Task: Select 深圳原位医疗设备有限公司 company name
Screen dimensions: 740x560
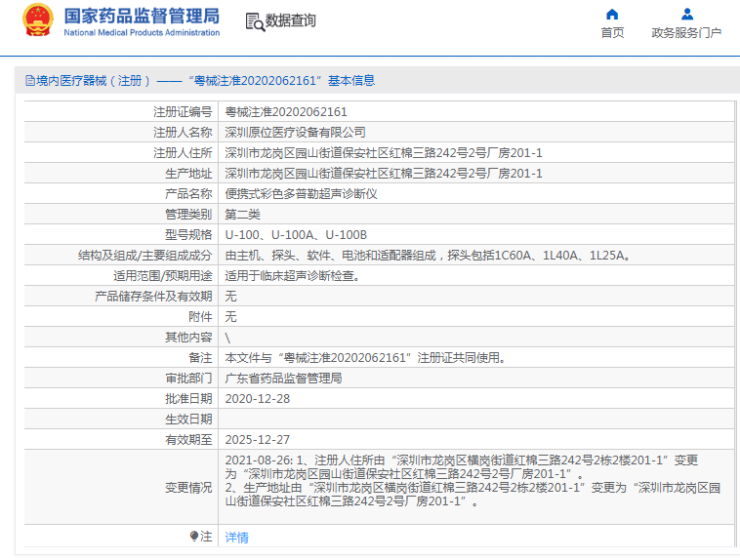Action: tap(296, 132)
